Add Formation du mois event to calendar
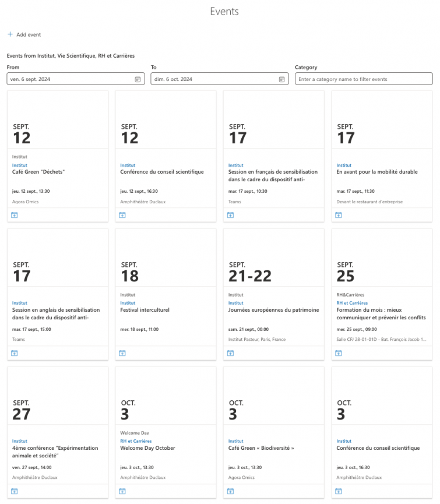This screenshot has height=504, width=440. pyautogui.click(x=339, y=353)
